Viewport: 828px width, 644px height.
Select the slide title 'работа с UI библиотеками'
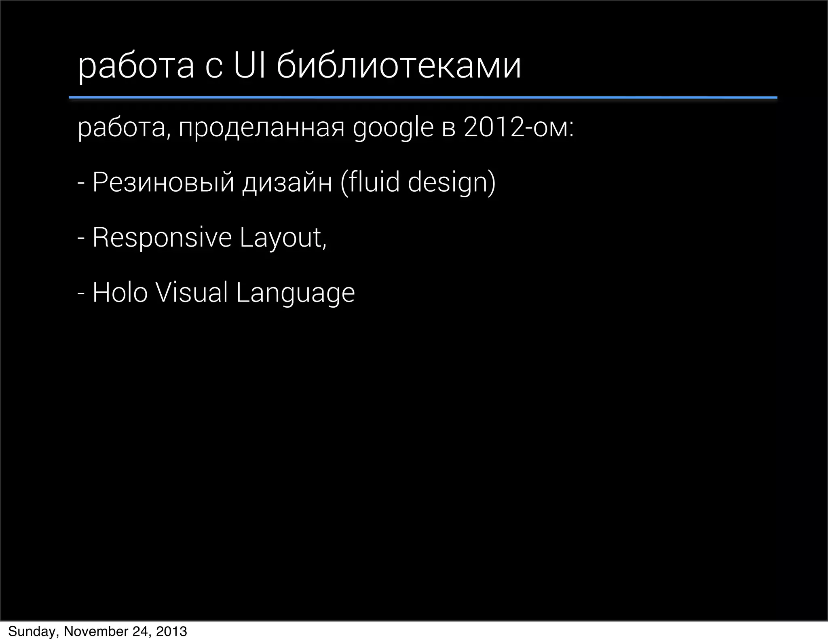(x=300, y=66)
